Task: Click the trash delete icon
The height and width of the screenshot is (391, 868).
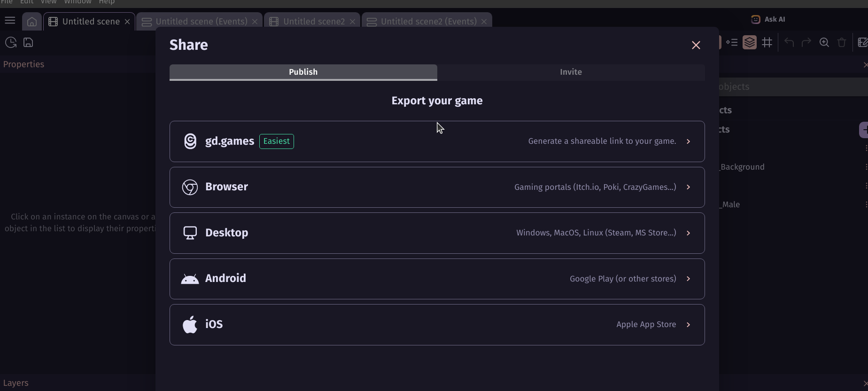Action: pos(842,42)
